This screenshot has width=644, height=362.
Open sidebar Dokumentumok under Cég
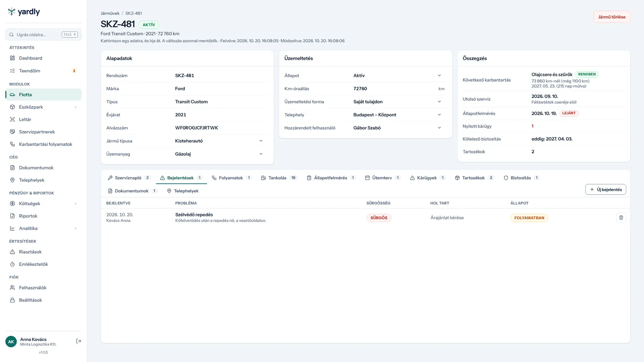coord(43,168)
